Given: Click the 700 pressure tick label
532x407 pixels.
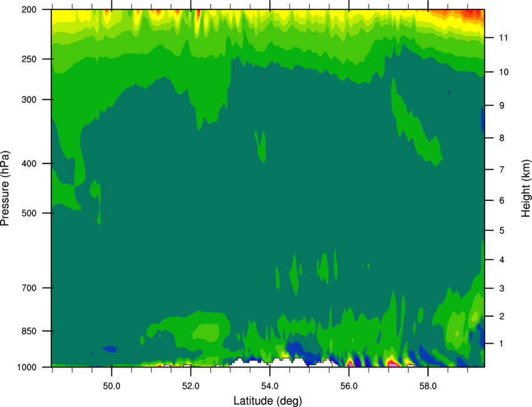Looking at the screenshot, I should click(29, 288).
